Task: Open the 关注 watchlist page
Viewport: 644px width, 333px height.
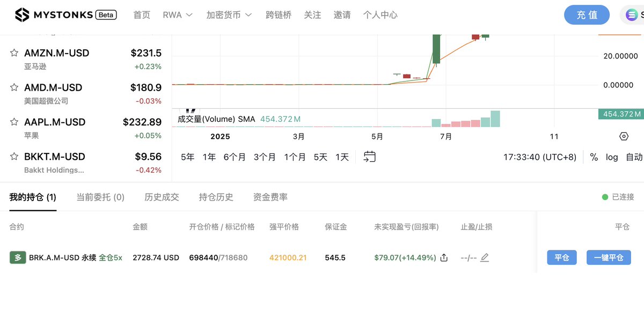Action: 312,15
